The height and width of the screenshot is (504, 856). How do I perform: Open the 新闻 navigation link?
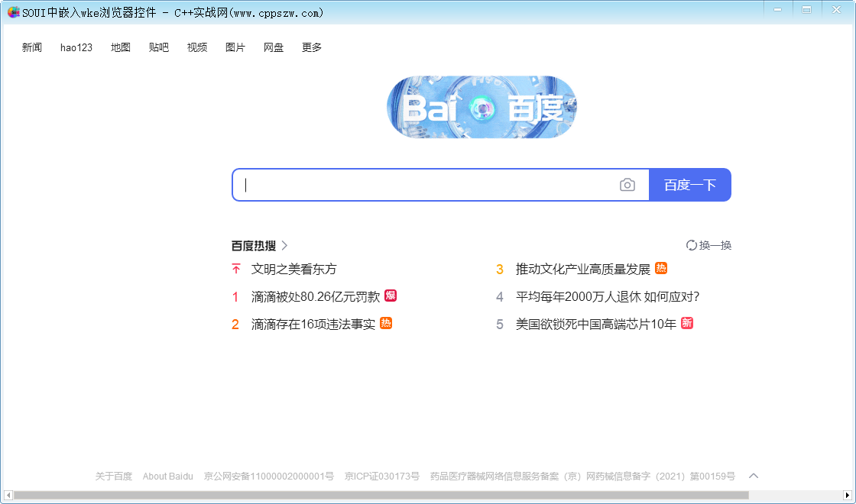[x=31, y=47]
